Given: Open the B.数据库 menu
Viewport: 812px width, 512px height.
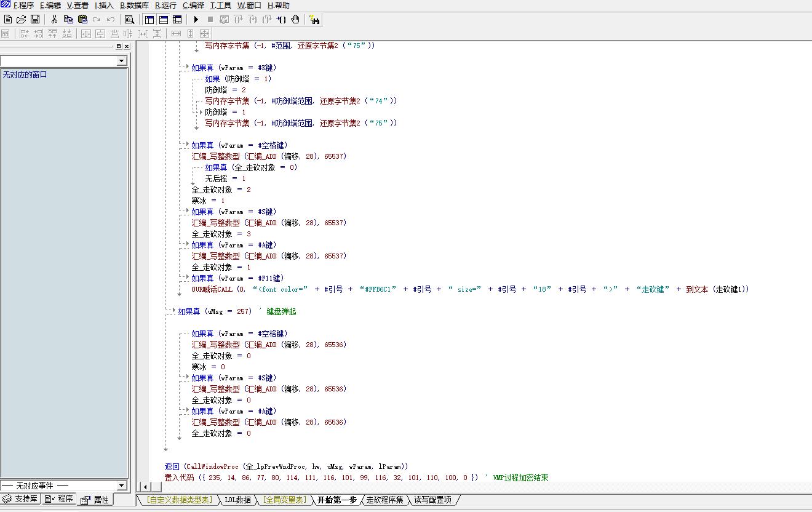Looking at the screenshot, I should tap(134, 5).
